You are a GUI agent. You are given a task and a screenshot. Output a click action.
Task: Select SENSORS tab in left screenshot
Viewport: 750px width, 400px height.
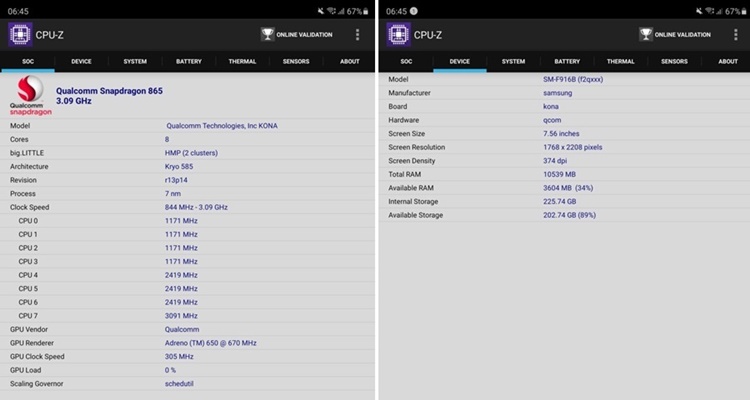click(x=296, y=61)
